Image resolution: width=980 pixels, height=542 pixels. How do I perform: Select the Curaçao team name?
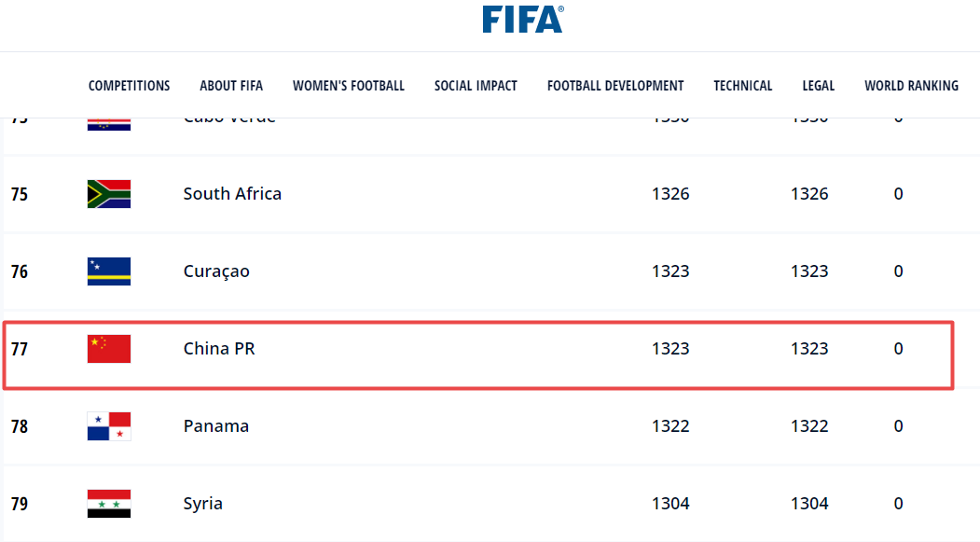[x=216, y=271]
